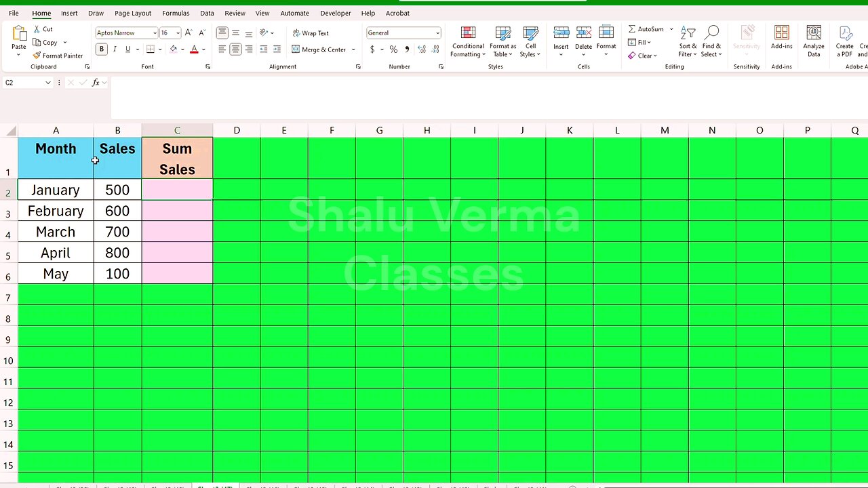Click the Copy button

pos(45,42)
